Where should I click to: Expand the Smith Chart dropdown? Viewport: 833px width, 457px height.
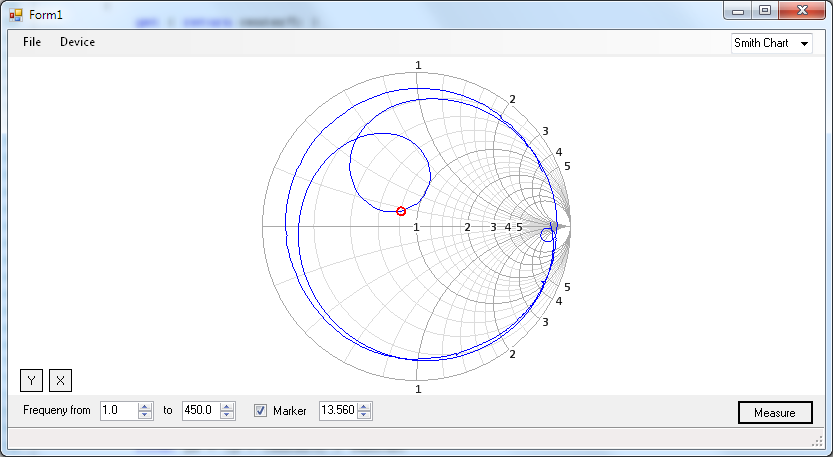pos(804,44)
